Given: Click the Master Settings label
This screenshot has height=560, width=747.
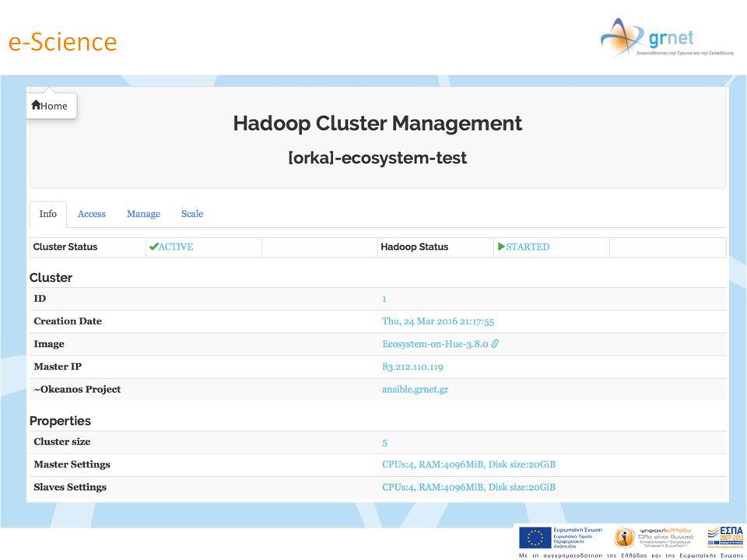Looking at the screenshot, I should pyautogui.click(x=72, y=464).
